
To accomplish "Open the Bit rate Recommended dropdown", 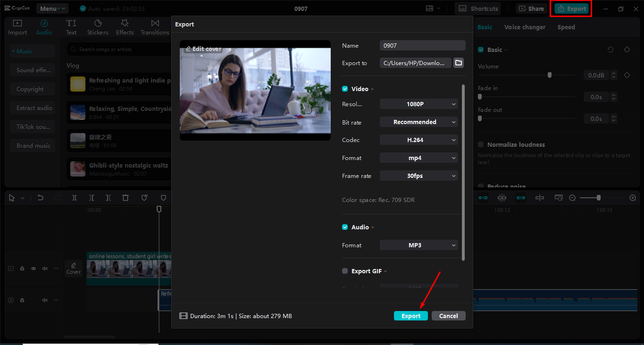I will point(419,122).
